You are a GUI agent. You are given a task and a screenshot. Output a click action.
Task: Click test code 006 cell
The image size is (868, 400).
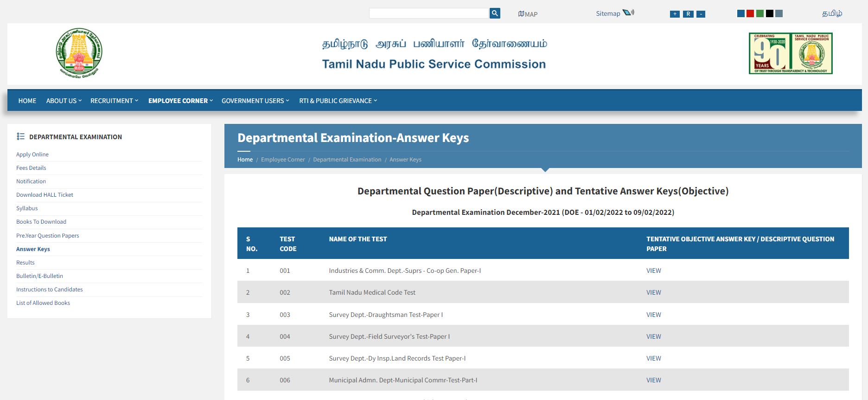(x=285, y=380)
